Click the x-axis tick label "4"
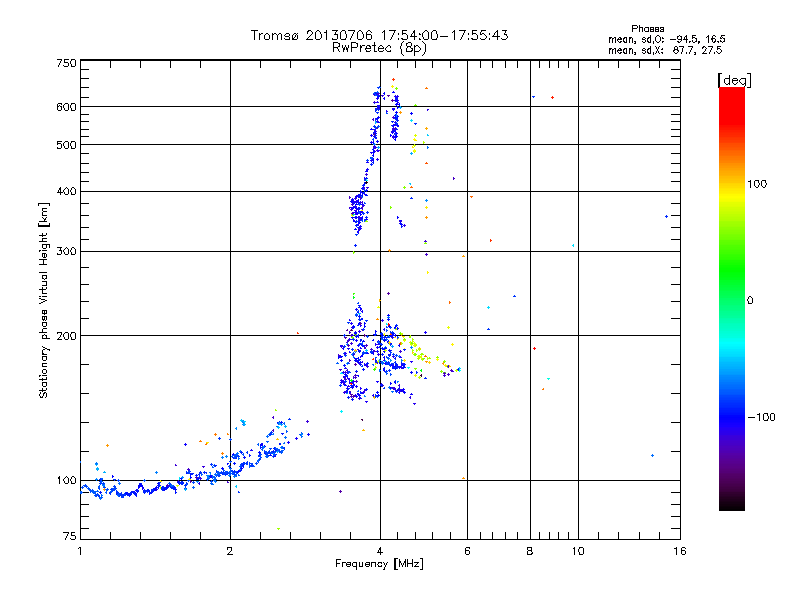This screenshot has width=800, height=600. point(380,551)
